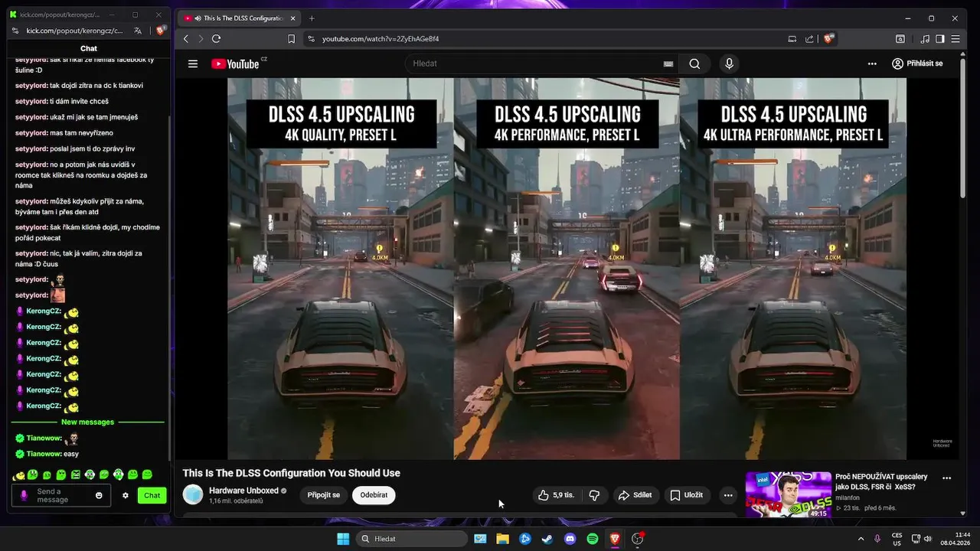Share the video with Sdílet button

click(x=635, y=495)
